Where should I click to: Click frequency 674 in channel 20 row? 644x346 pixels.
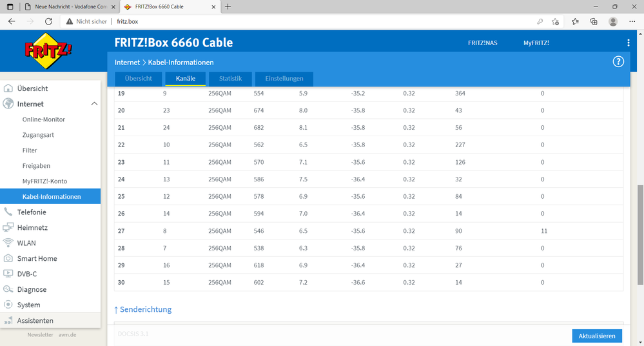[259, 110]
